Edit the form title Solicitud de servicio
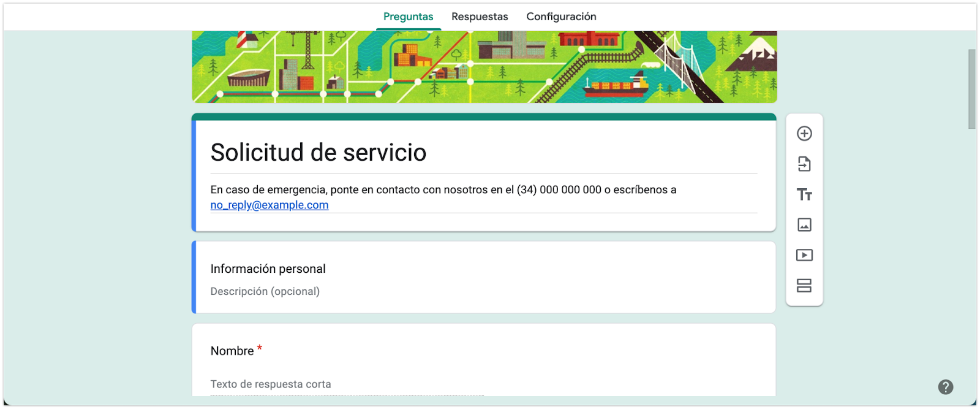980x409 pixels. [318, 152]
